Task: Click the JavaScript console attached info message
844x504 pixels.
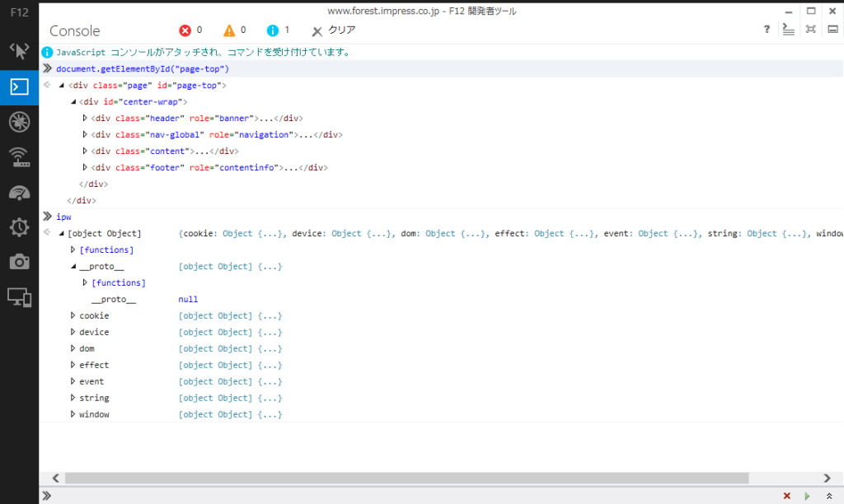Action: click(204, 52)
